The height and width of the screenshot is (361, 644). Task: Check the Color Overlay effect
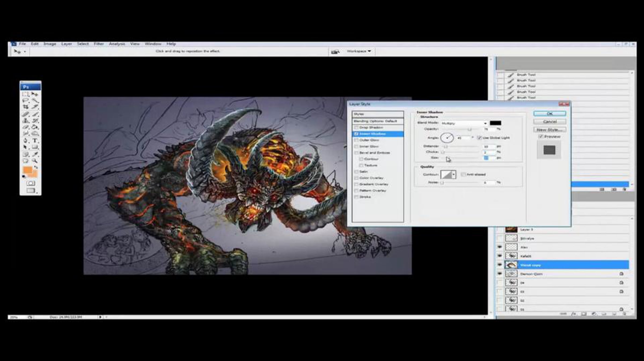coord(356,178)
